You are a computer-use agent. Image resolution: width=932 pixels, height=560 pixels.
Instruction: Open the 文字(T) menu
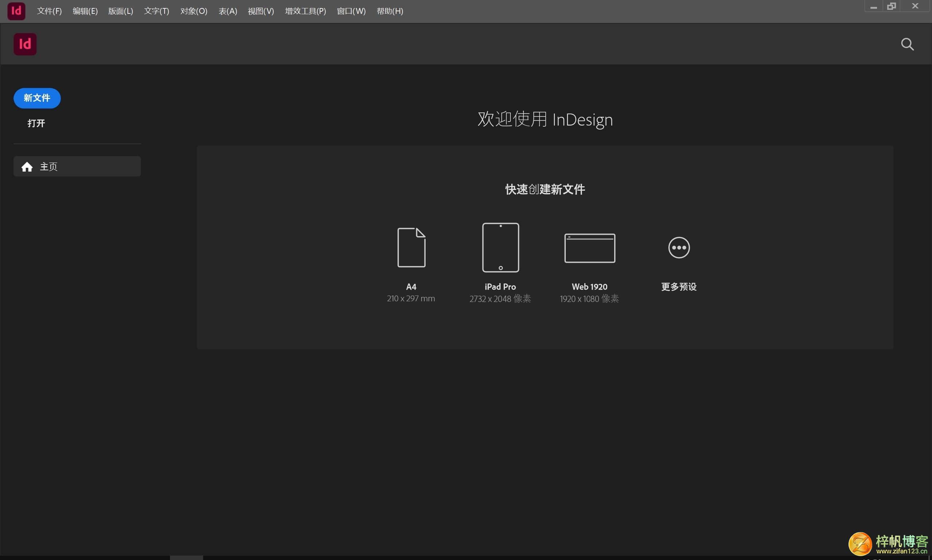[x=156, y=11]
